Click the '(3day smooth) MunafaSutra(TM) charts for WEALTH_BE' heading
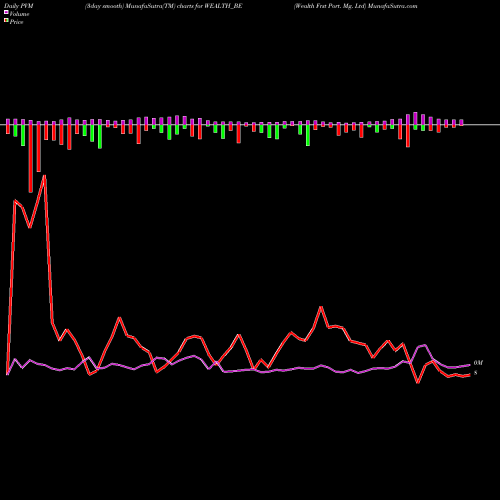 pyautogui.click(x=163, y=6)
